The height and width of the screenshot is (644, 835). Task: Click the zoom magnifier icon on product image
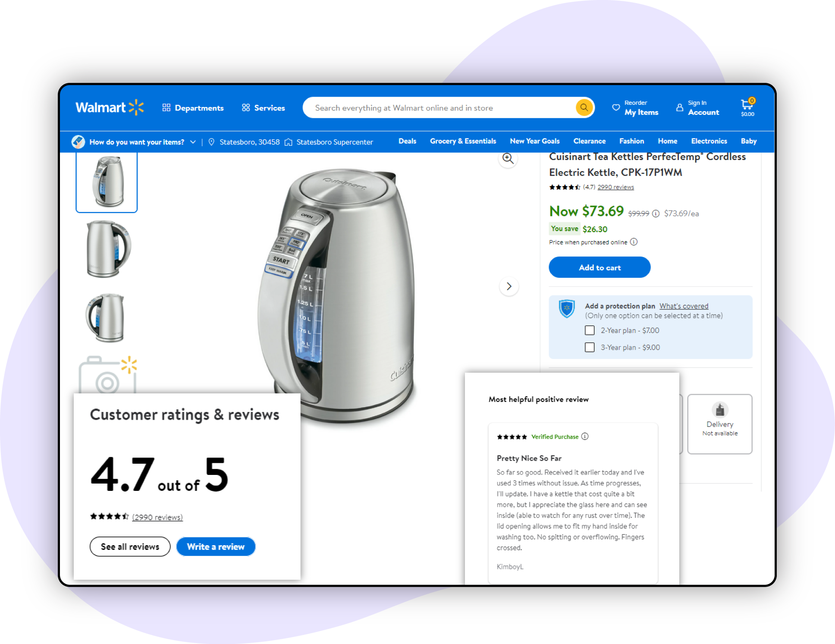point(507,159)
